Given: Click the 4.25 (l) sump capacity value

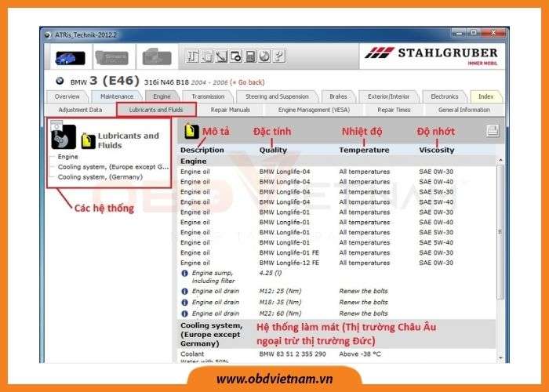Looking at the screenshot, I should coord(271,273).
